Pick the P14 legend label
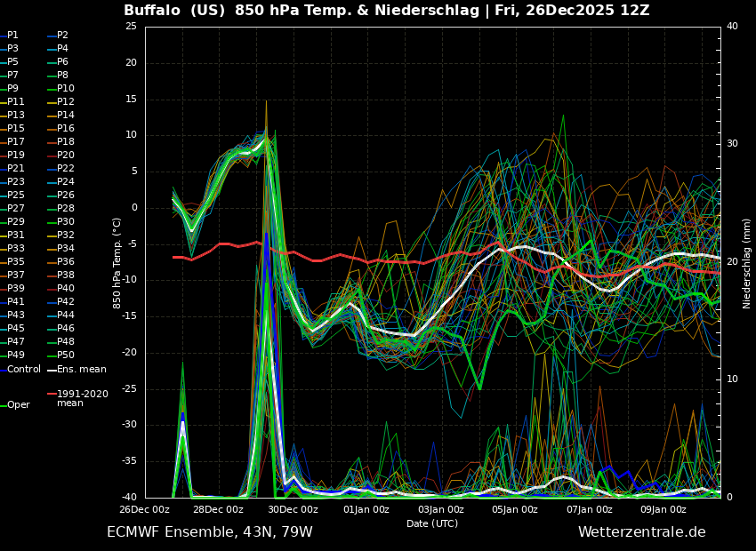The width and height of the screenshot is (756, 551). point(66,116)
